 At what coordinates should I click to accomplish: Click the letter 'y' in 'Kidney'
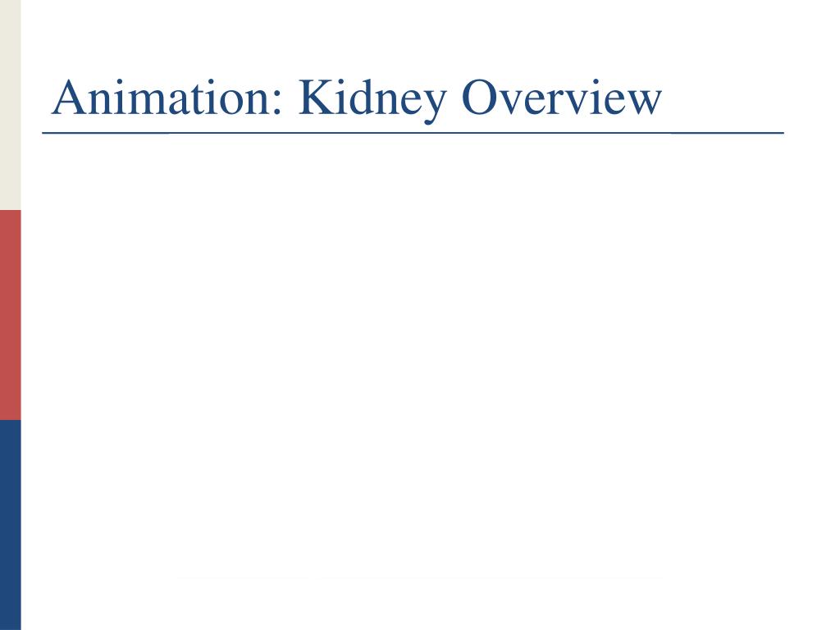tap(433, 107)
